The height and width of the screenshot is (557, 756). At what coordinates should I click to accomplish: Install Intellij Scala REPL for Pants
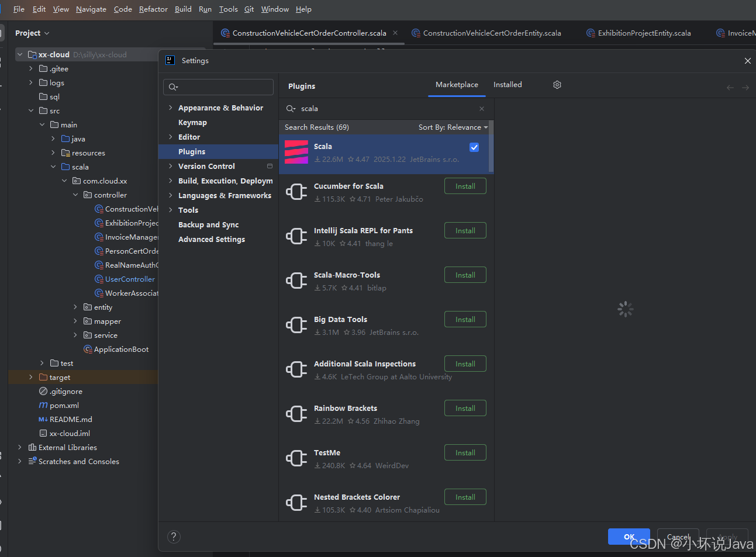pyautogui.click(x=465, y=231)
